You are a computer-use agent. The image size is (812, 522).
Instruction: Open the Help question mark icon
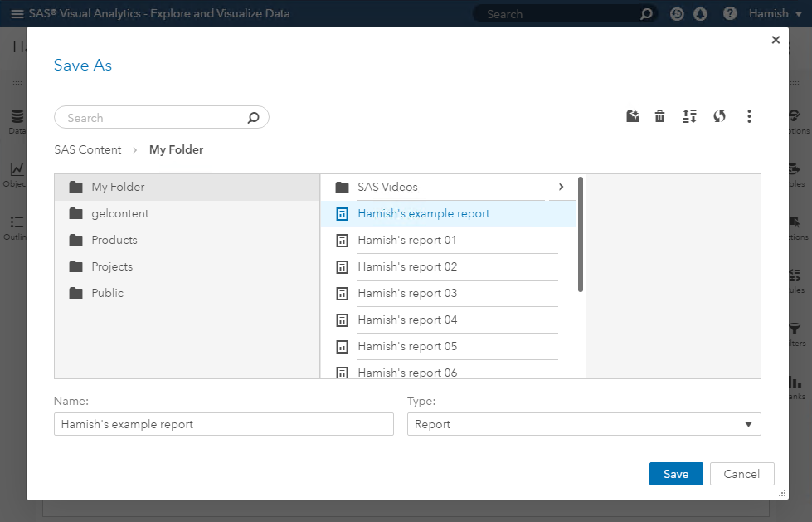730,14
